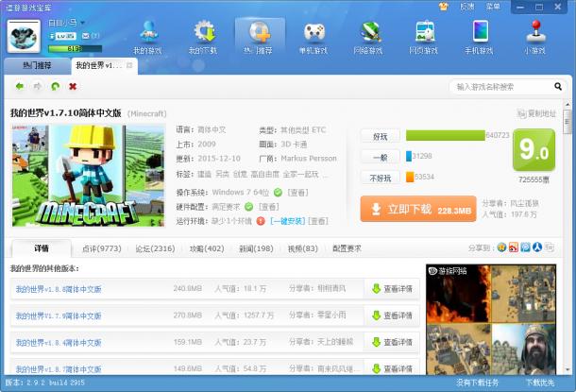Click the user avatar picture
The height and width of the screenshot is (392, 576).
tap(24, 37)
